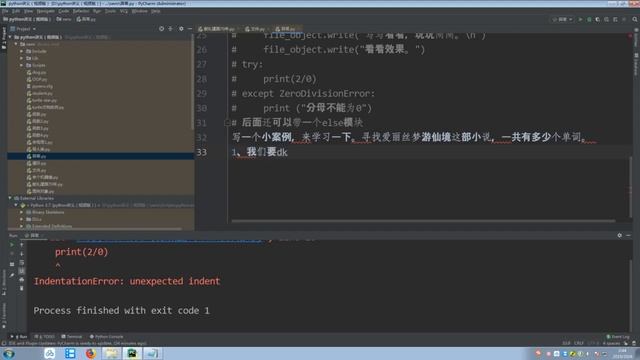The image size is (640, 360).
Task: Click the locate current file icon in Project panel
Action: coord(162,29)
